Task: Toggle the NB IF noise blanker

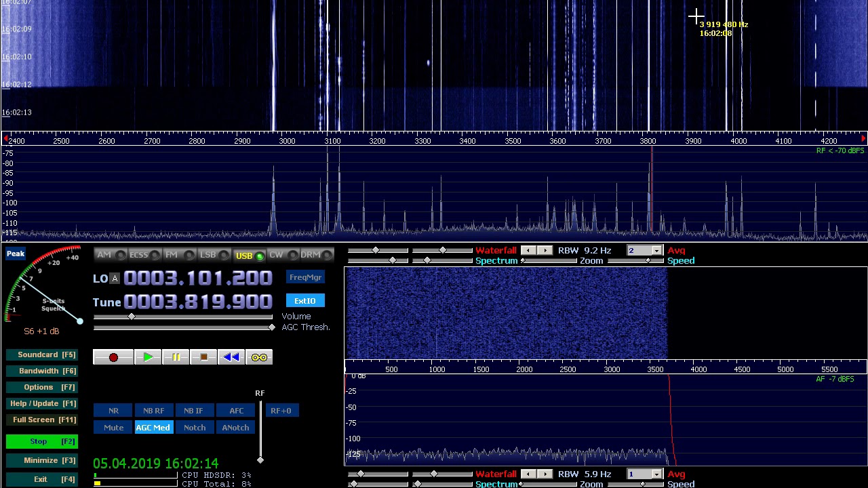Action: pyautogui.click(x=193, y=411)
